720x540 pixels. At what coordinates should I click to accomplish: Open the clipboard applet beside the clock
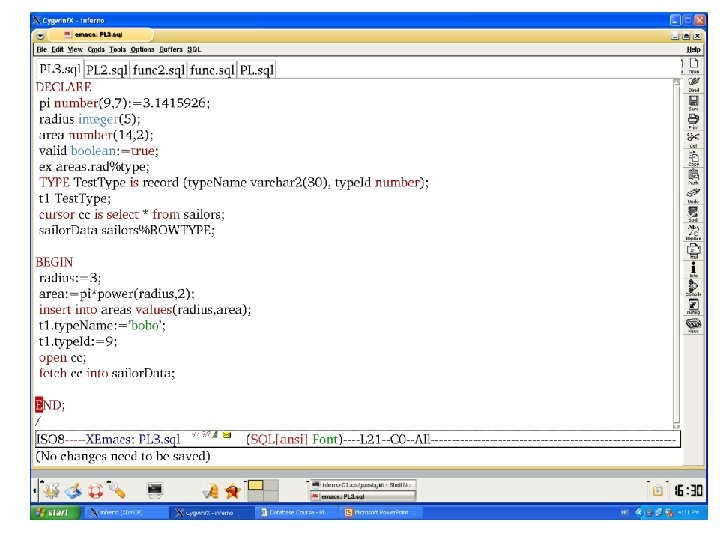pyautogui.click(x=658, y=490)
